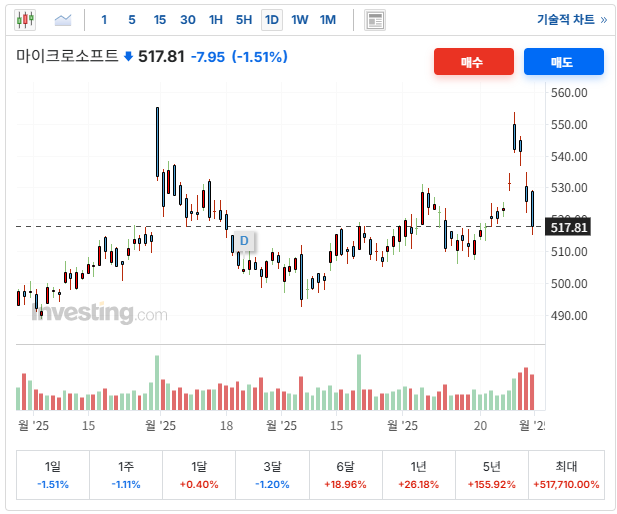Switch to the 1W interval
The width and height of the screenshot is (617, 514).
[x=300, y=20]
